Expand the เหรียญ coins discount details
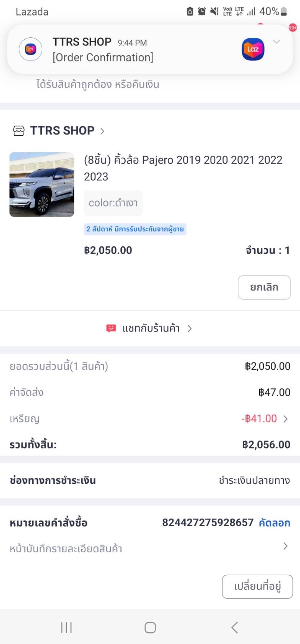Viewport: 300px width, 644px height. point(285,419)
